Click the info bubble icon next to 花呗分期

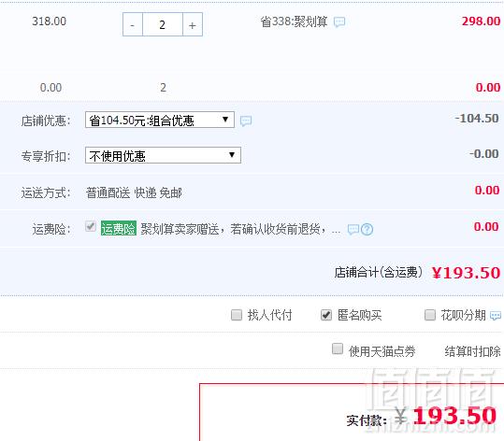pyautogui.click(x=496, y=316)
